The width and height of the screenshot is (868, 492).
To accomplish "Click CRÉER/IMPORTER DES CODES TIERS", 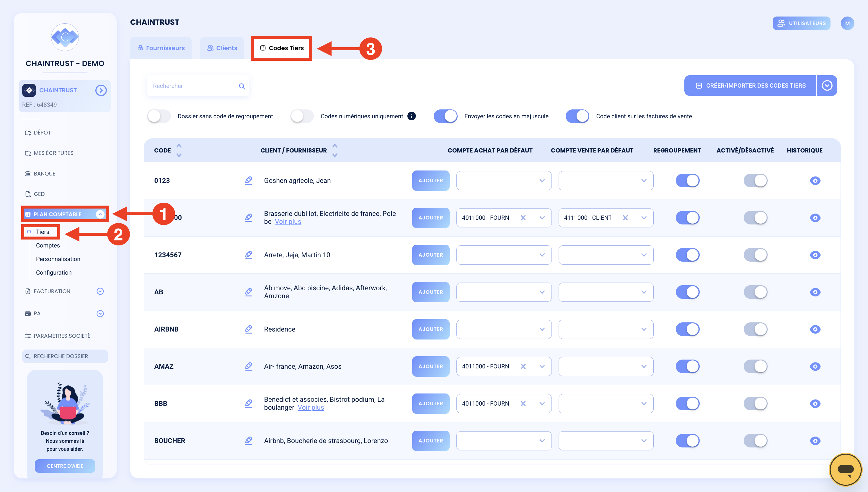I will pyautogui.click(x=750, y=86).
